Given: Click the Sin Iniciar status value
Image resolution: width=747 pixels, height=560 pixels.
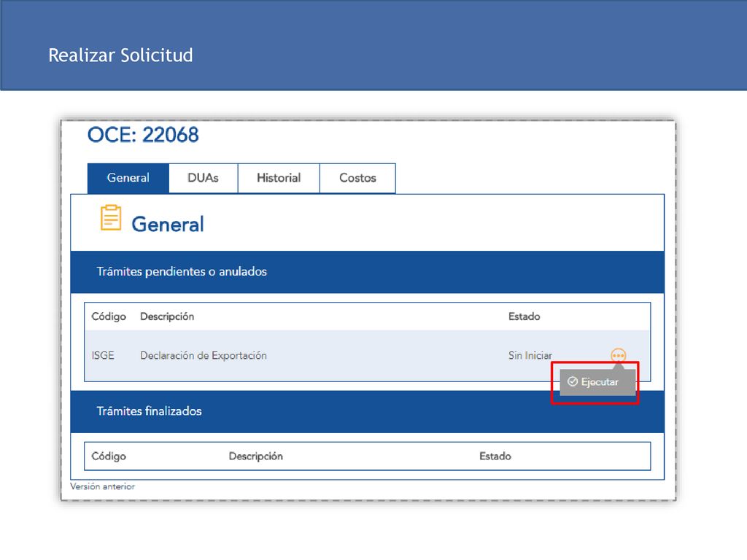Looking at the screenshot, I should point(530,355).
